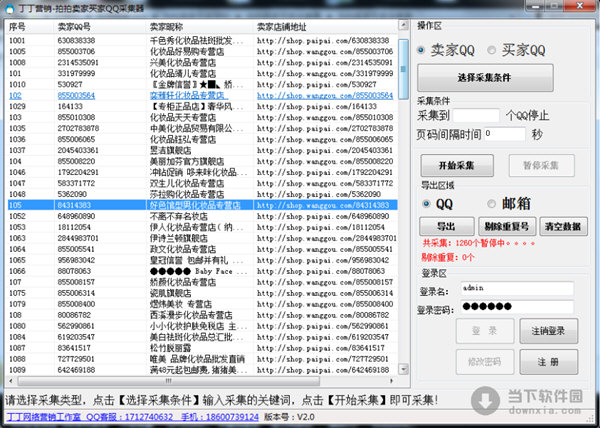This screenshot has height=428, width=600.
Task: Select the seller 松竹脱丽露
Action: coord(170,348)
